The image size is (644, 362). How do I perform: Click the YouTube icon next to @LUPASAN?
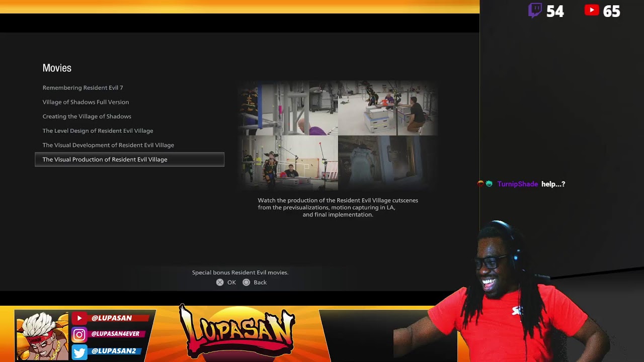pos(79,318)
